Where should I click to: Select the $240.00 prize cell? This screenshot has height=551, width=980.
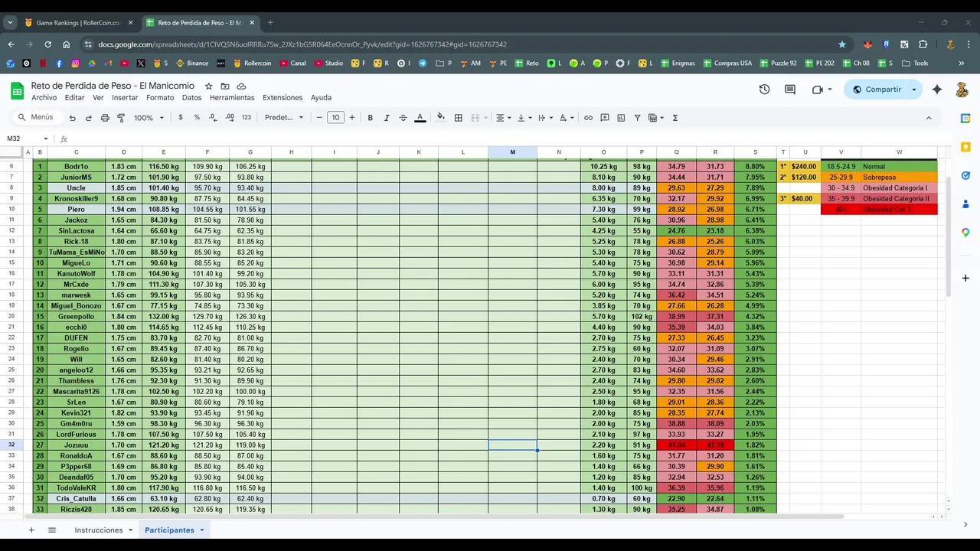(x=804, y=167)
